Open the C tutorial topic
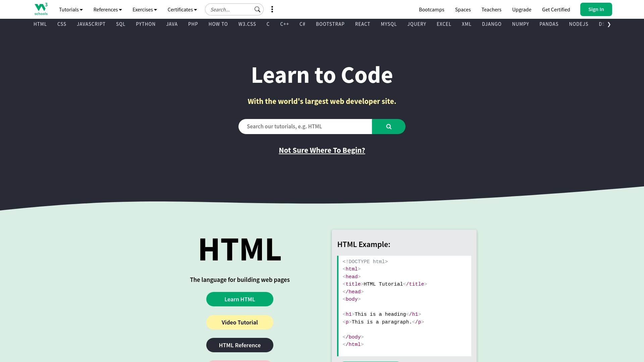The image size is (644, 362). (x=268, y=24)
